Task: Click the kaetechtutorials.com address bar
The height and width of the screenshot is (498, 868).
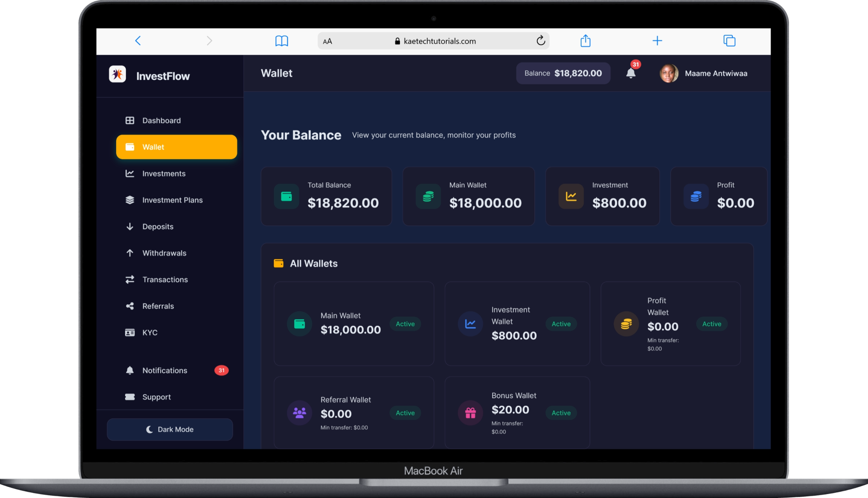Action: coord(433,41)
